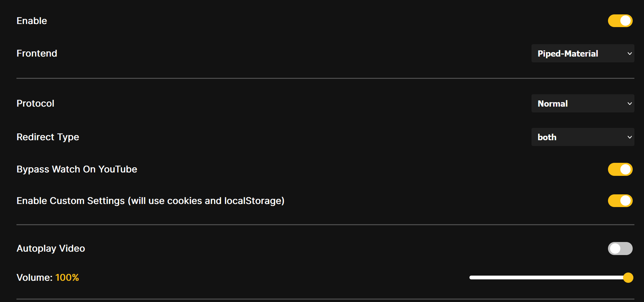Screen dimensions: 644x302
Task: Click the Frontend label
Action: tap(37, 53)
